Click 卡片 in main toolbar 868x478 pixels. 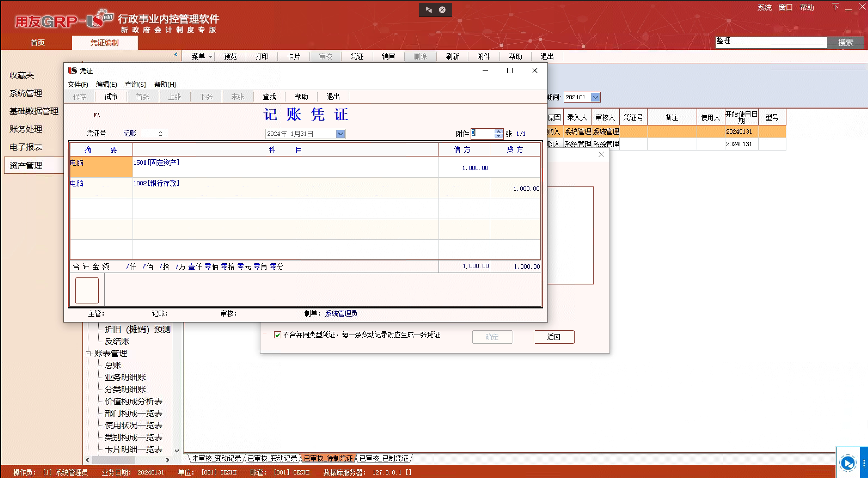pos(294,56)
